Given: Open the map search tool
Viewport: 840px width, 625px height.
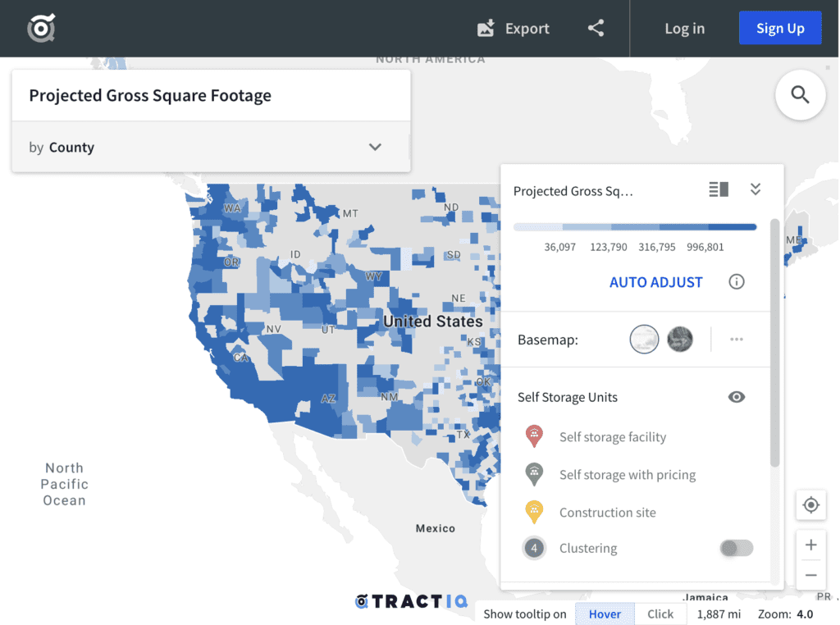Looking at the screenshot, I should [800, 95].
